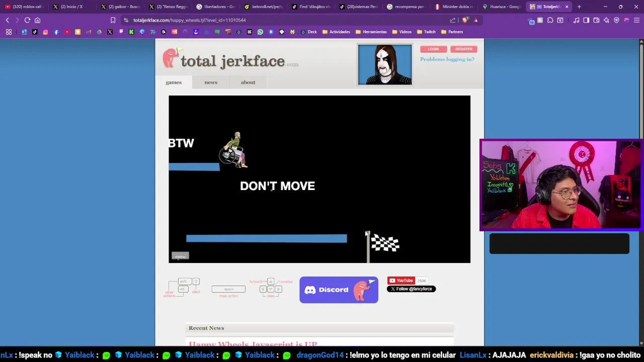Click the total jerkface logo
The image size is (644, 362).
tap(230, 60)
